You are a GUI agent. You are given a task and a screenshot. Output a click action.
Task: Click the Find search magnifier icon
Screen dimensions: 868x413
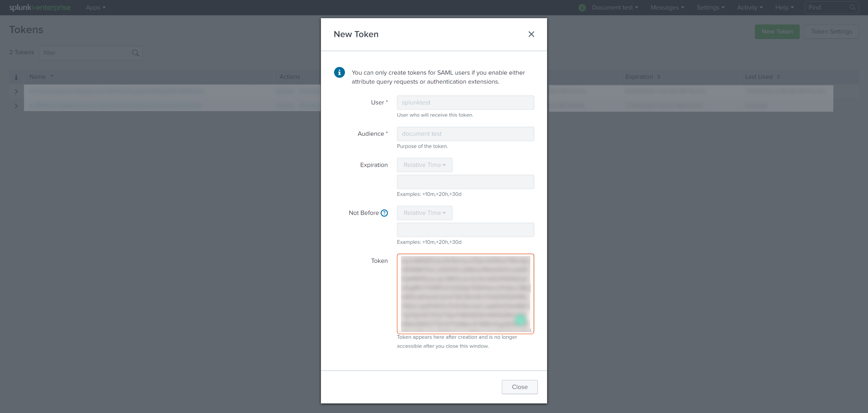852,8
